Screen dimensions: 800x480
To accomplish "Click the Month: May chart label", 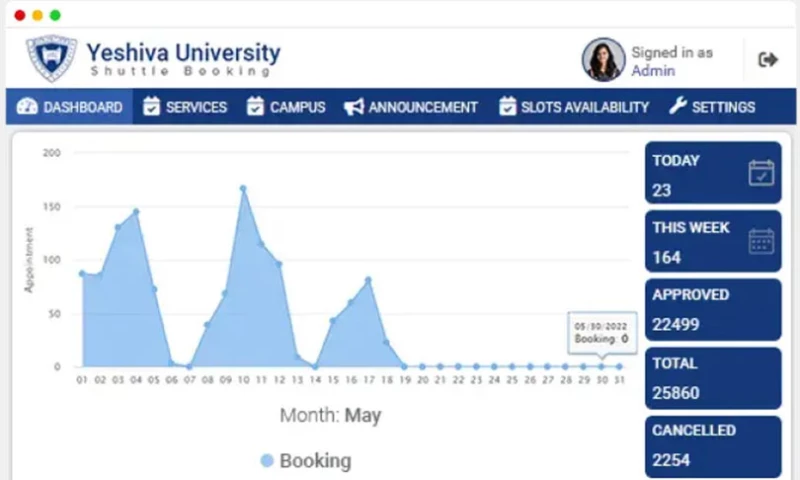I will pyautogui.click(x=330, y=415).
